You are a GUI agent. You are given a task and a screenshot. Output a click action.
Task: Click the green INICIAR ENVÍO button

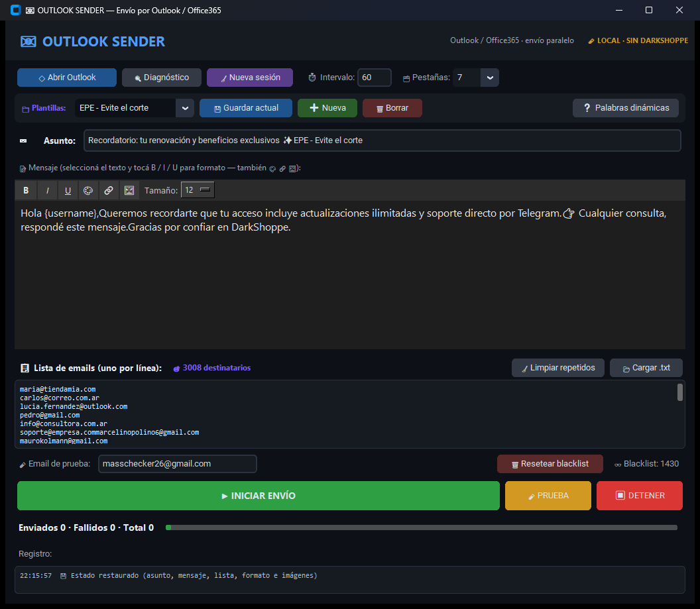[x=259, y=496]
